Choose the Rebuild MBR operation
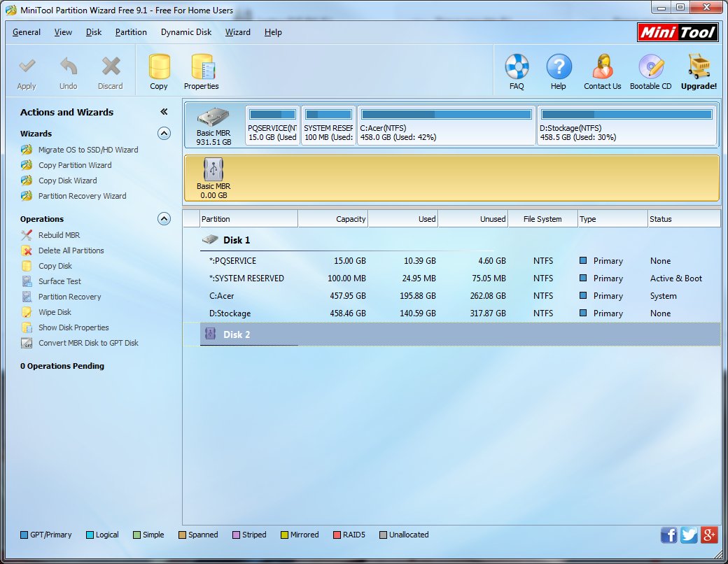The height and width of the screenshot is (564, 728). pyautogui.click(x=50, y=235)
